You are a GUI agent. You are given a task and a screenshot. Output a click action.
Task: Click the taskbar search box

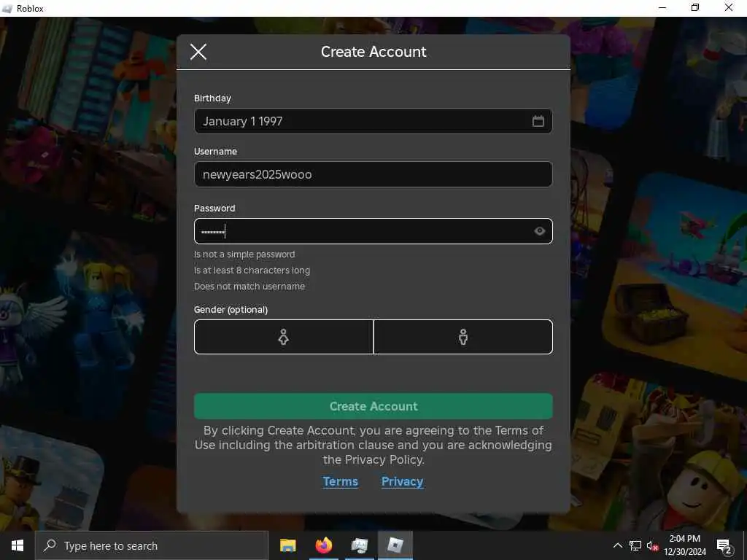click(x=152, y=545)
